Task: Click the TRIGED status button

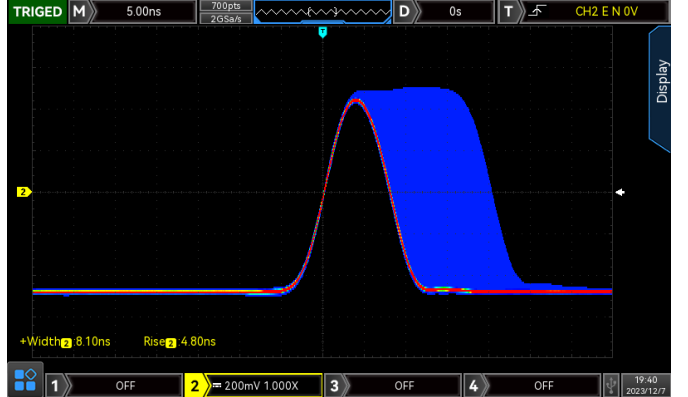Action: 37,11
